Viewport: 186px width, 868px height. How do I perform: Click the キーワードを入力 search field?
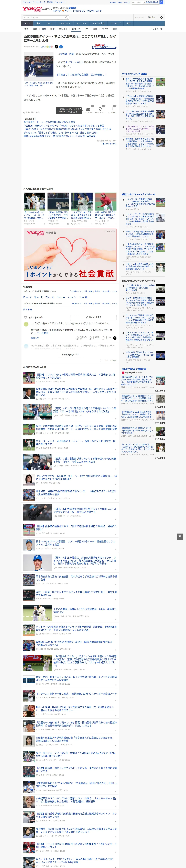(44, 18)
